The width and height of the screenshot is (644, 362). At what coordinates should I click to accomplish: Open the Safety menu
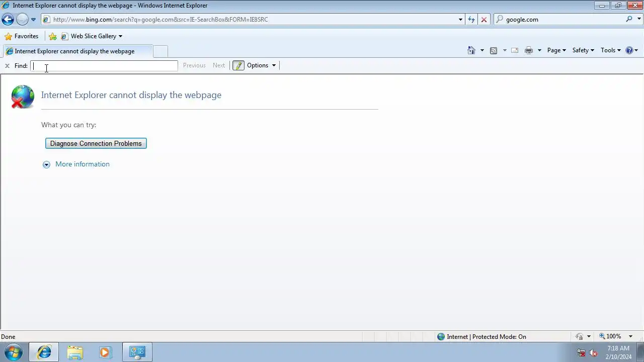pos(583,50)
